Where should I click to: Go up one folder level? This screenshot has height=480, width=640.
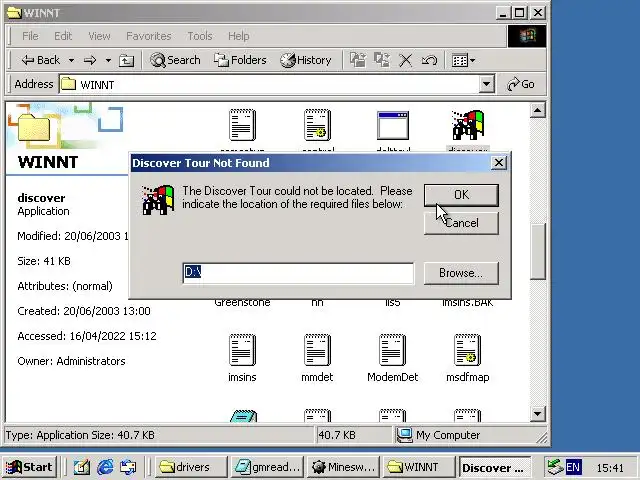click(126, 60)
